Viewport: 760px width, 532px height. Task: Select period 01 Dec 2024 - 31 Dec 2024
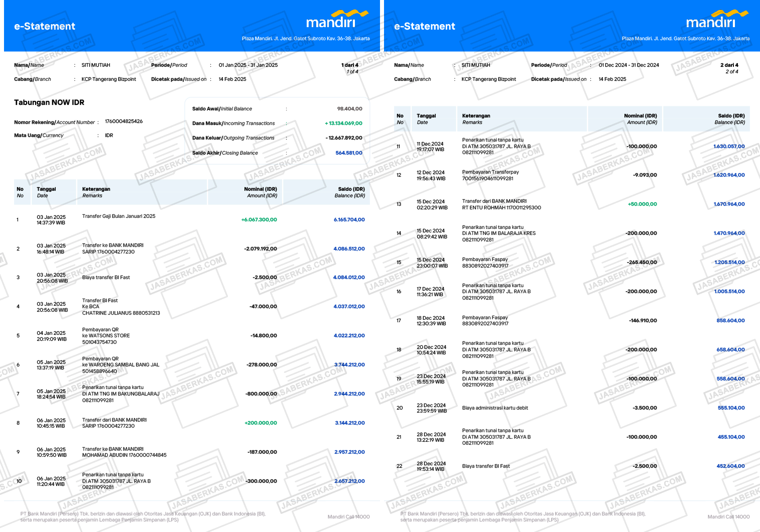[628, 65]
